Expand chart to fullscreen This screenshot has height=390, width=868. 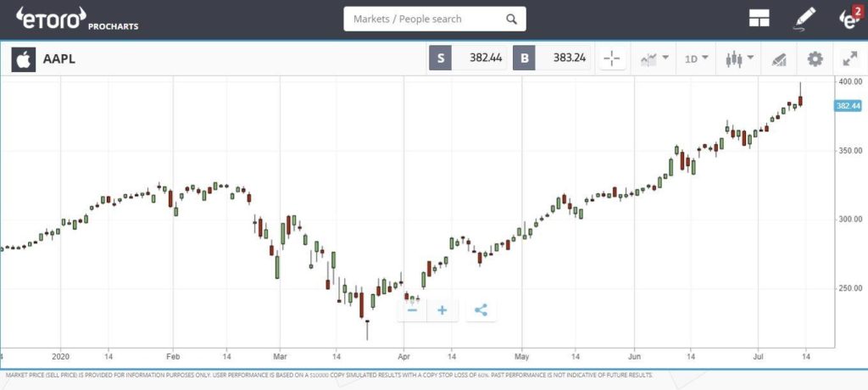point(849,58)
